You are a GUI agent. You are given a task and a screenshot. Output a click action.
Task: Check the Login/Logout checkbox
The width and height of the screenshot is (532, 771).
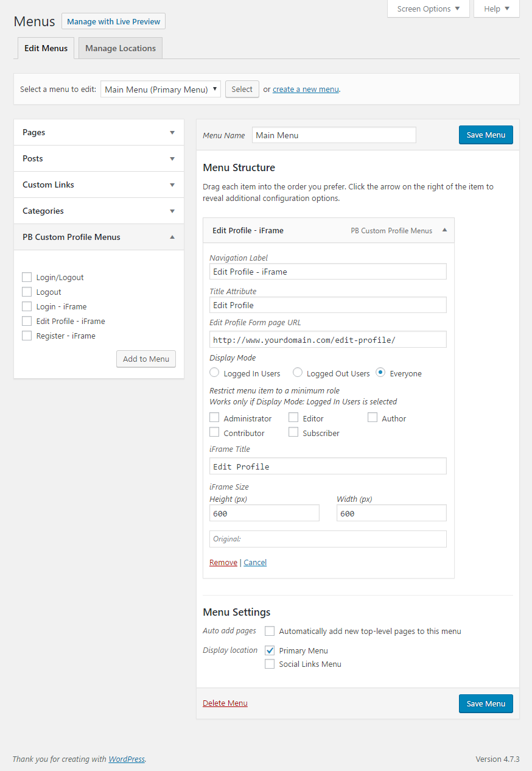(27, 277)
